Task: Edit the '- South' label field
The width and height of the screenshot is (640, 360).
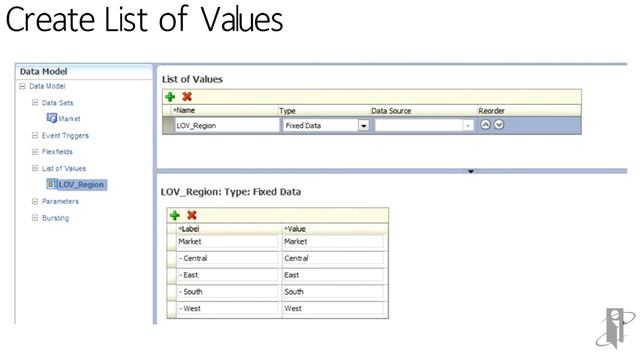Action: (x=228, y=292)
